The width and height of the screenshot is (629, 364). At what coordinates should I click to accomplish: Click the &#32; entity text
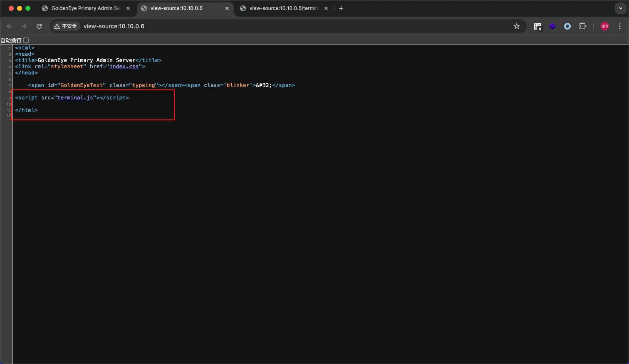(264, 85)
